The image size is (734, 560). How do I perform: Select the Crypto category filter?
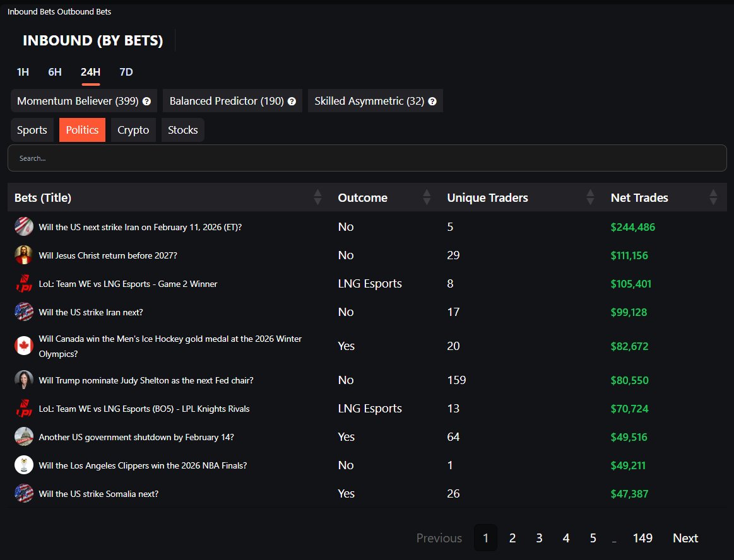pyautogui.click(x=133, y=130)
